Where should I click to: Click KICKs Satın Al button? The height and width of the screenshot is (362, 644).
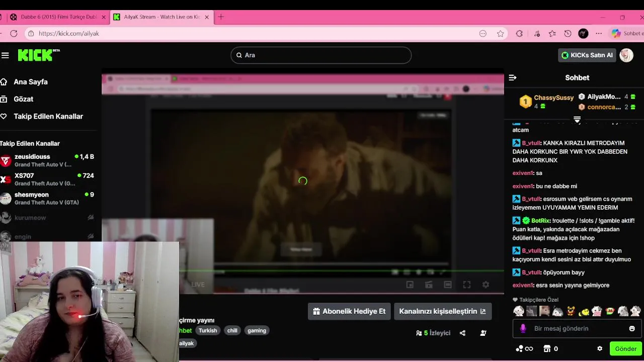tap(587, 55)
